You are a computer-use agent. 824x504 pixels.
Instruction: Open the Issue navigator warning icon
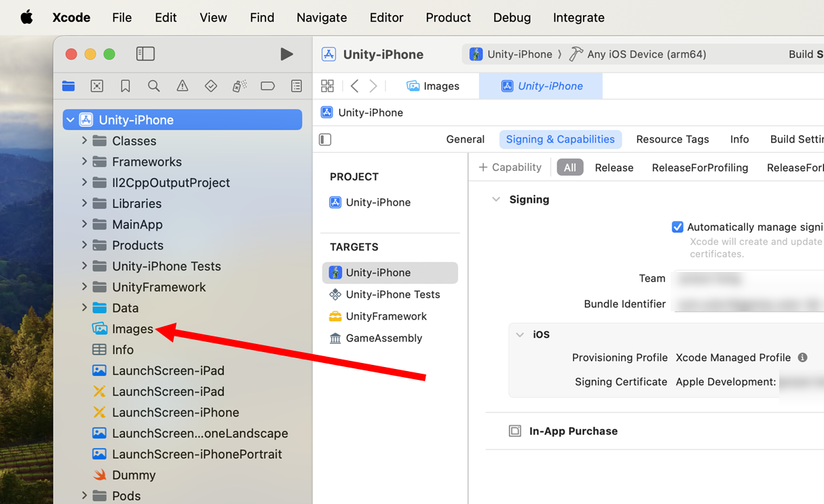(x=183, y=85)
